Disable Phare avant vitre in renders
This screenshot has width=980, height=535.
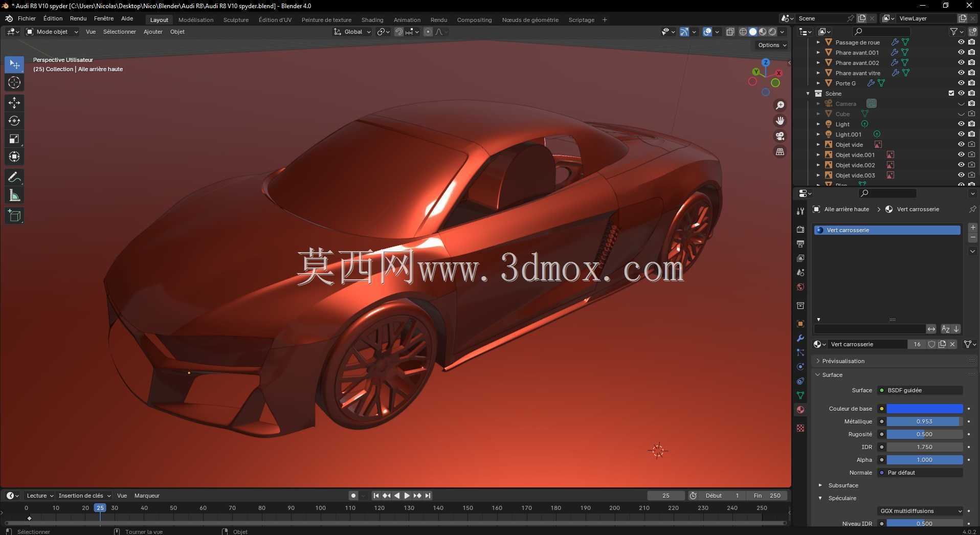[971, 73]
